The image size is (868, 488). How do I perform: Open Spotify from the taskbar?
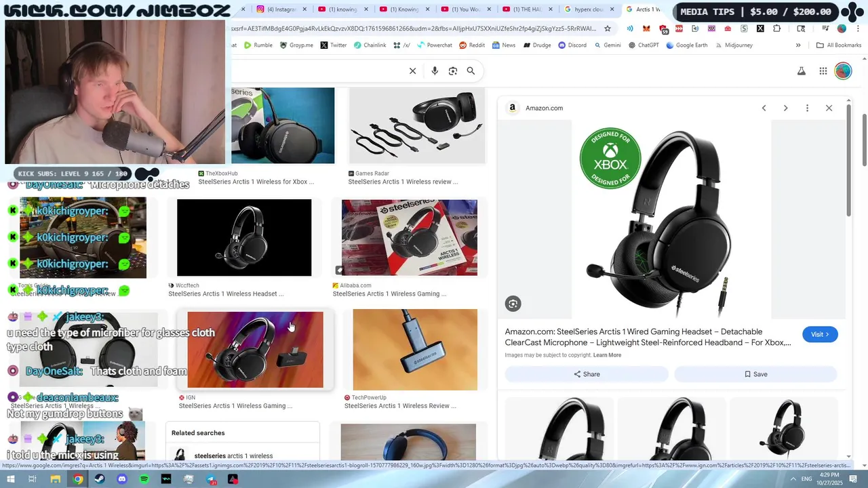[x=144, y=479]
